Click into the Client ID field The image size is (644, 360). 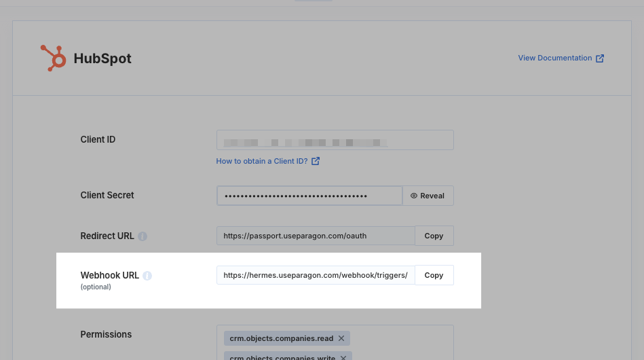(x=335, y=140)
